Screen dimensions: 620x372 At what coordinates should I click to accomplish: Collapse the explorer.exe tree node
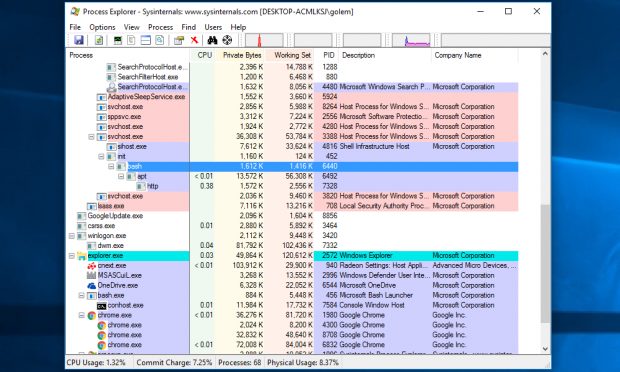pyautogui.click(x=72, y=256)
